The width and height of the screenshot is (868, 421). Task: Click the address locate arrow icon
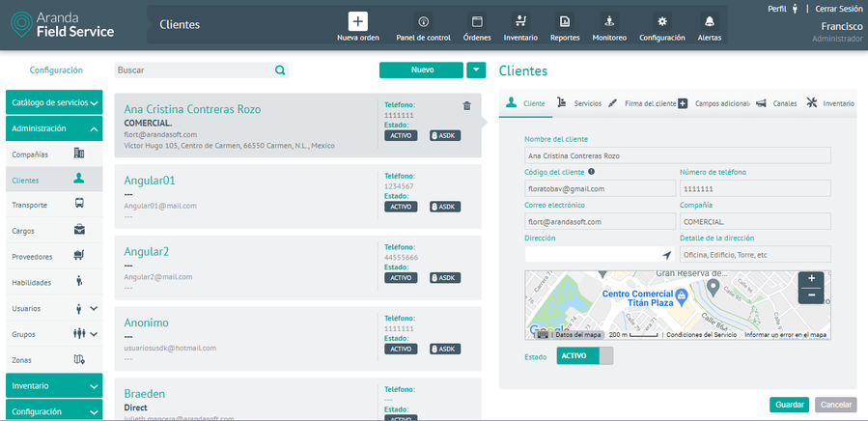click(665, 255)
